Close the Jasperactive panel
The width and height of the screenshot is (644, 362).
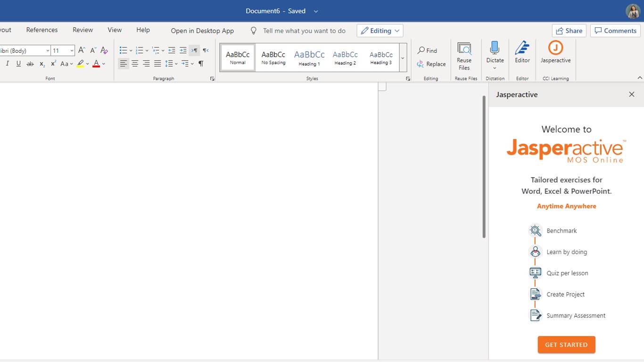[x=632, y=94]
